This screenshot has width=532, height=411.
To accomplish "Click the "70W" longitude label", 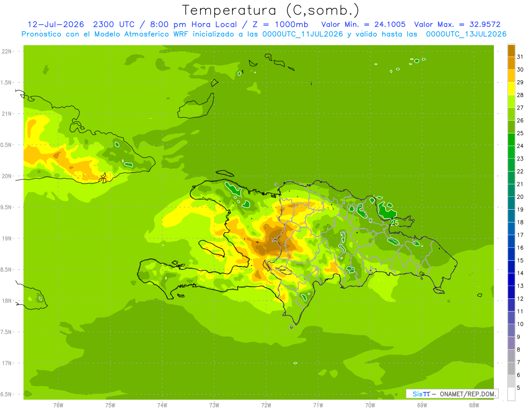I will pyautogui.click(x=370, y=405).
